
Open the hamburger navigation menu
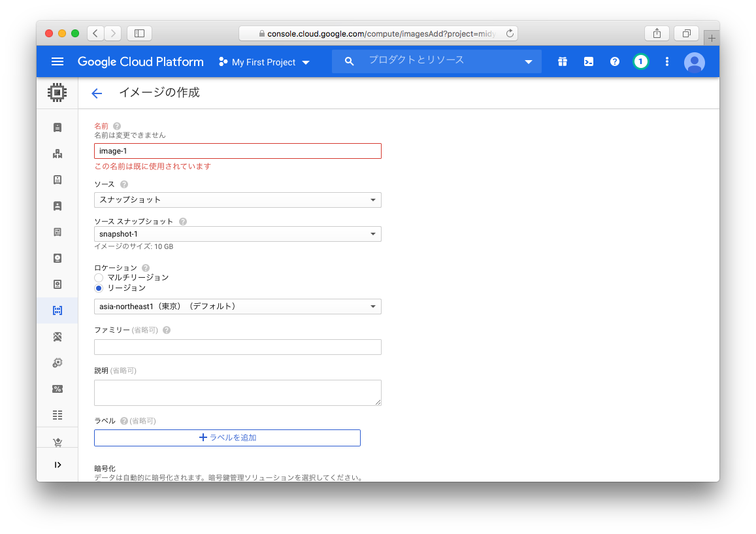pyautogui.click(x=58, y=61)
